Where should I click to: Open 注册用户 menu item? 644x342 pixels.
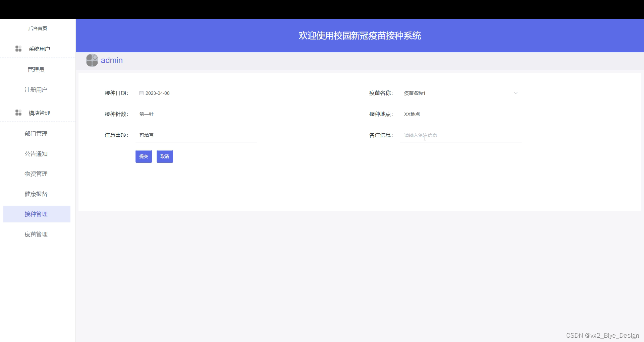pyautogui.click(x=37, y=90)
